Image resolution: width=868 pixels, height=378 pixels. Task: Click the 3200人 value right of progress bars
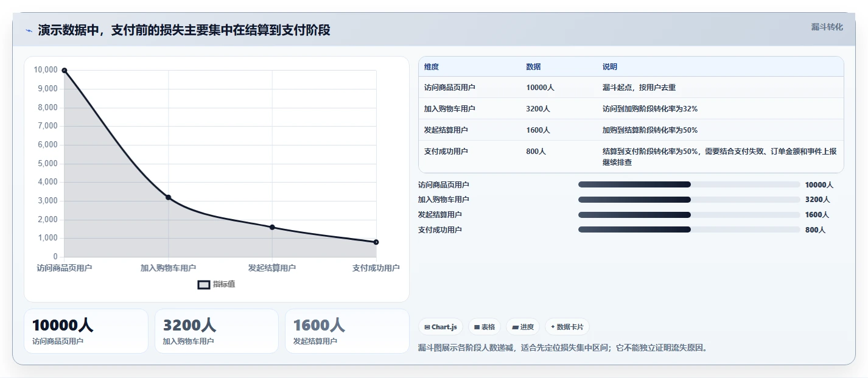coord(817,200)
